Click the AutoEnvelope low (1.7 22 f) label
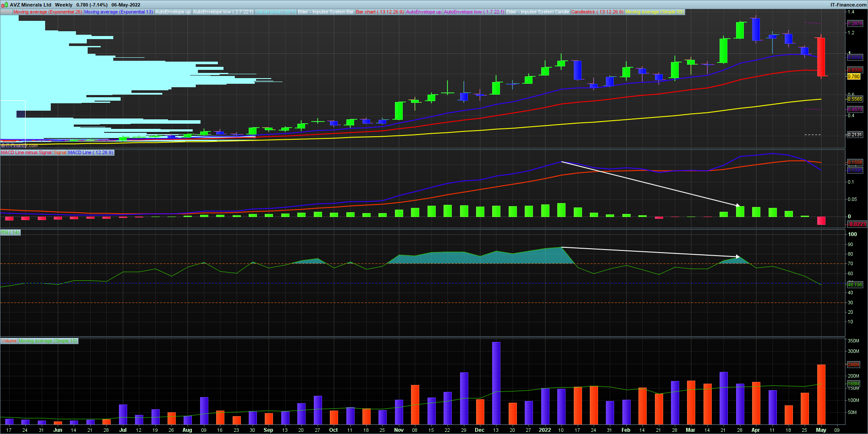This screenshot has width=868, height=434. (x=473, y=12)
